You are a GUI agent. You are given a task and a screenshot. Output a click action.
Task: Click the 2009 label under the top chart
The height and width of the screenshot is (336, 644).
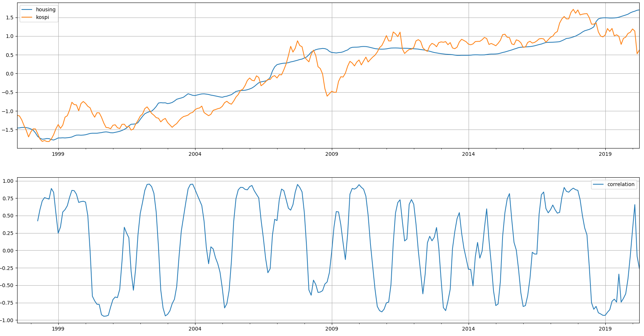tap(331, 154)
